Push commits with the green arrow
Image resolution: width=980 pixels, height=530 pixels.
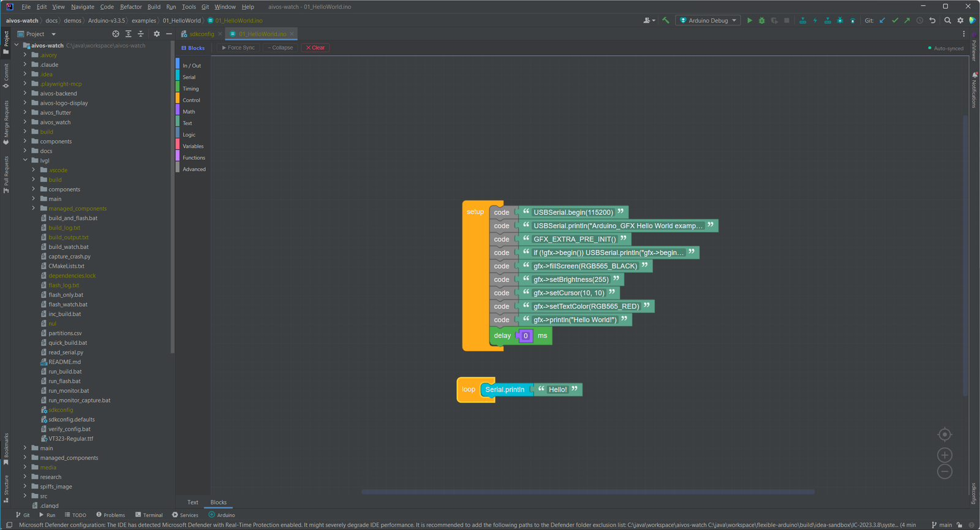(907, 20)
